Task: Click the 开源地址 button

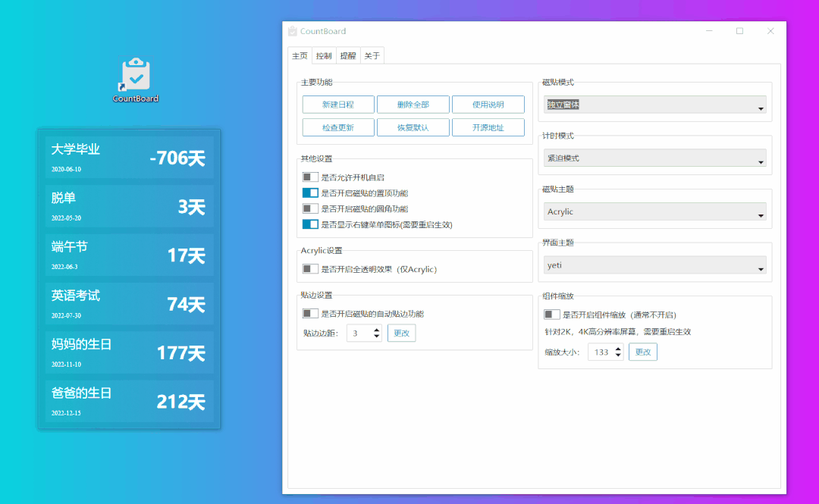Action: (488, 127)
